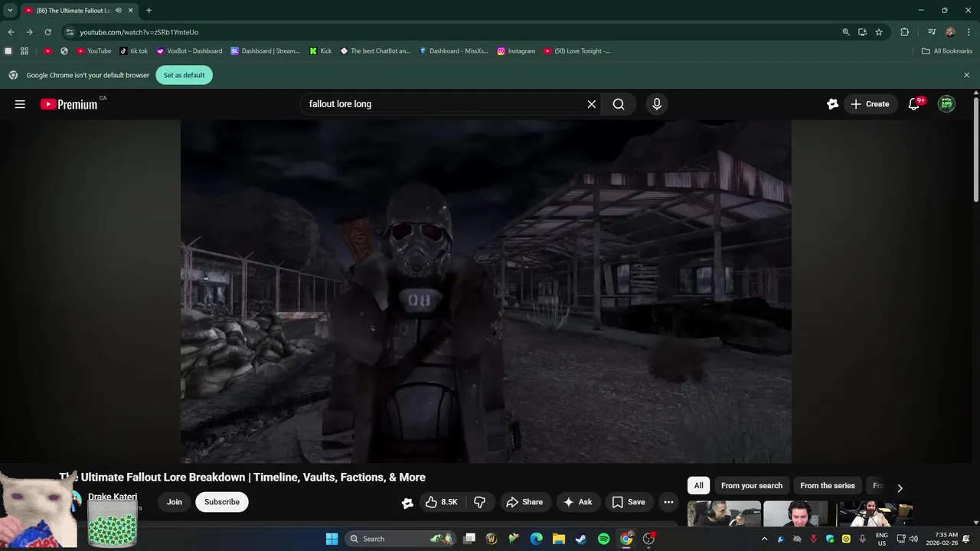Open File Explorer from the taskbar
The height and width of the screenshot is (551, 980).
tap(558, 539)
